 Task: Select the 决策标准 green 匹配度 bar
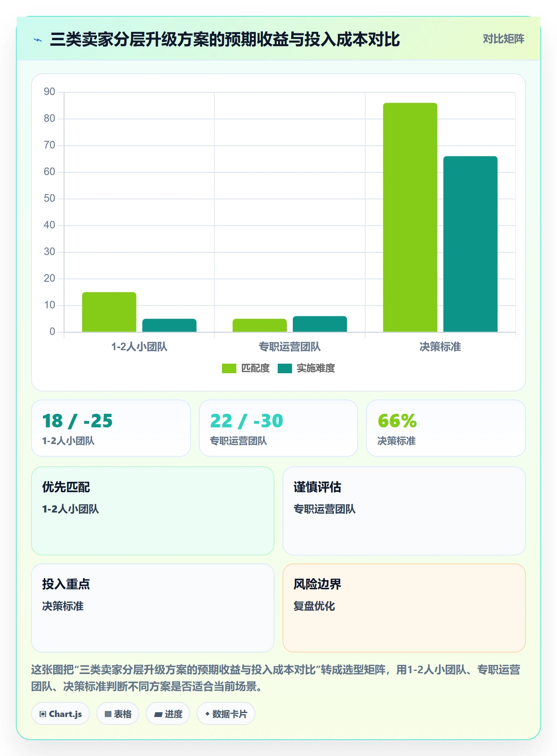tap(410, 217)
